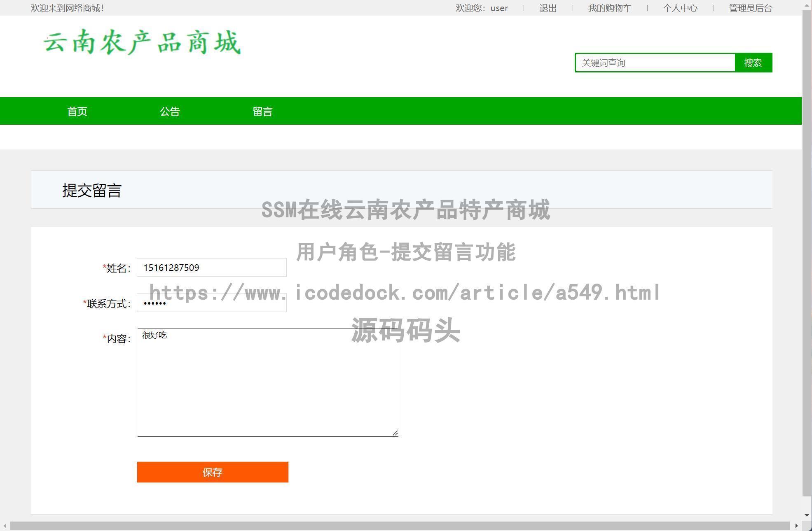Click vertical scrollbar down arrow
Screen dimensions: 812x531
click(x=807, y=515)
